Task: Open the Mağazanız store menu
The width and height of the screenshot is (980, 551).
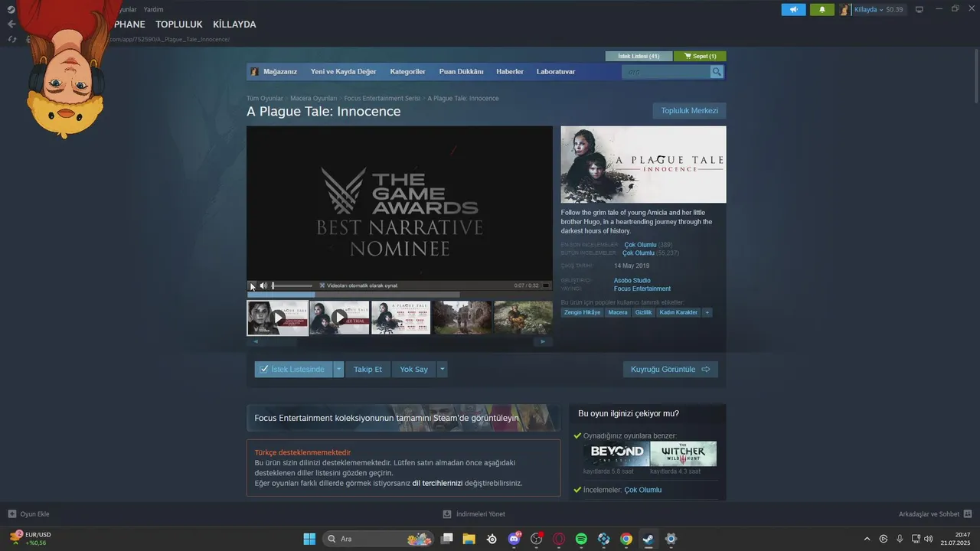Action: (x=280, y=72)
